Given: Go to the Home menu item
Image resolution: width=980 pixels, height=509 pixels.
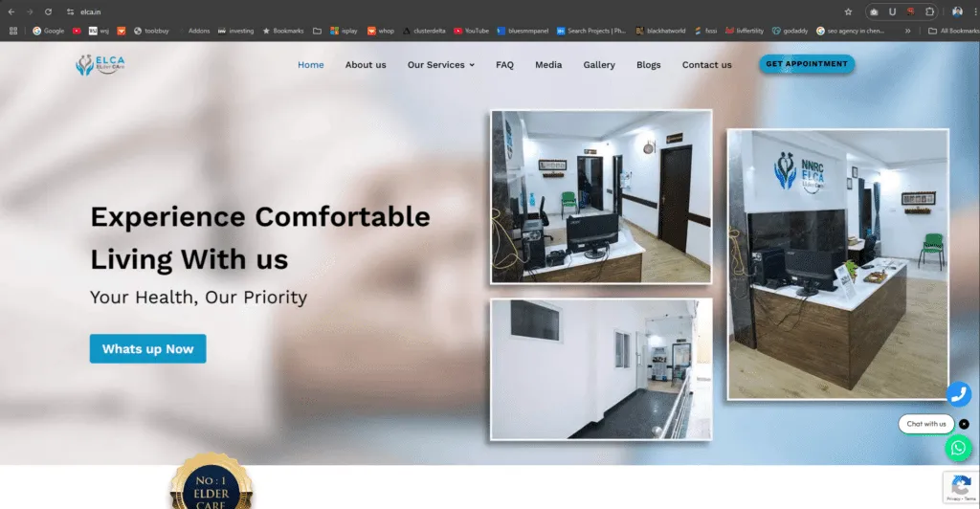Looking at the screenshot, I should 311,65.
